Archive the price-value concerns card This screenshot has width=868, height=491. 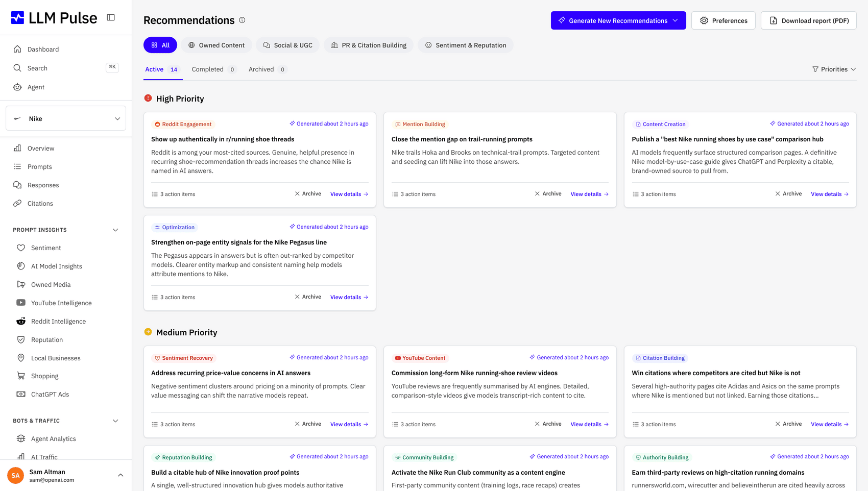[308, 424]
